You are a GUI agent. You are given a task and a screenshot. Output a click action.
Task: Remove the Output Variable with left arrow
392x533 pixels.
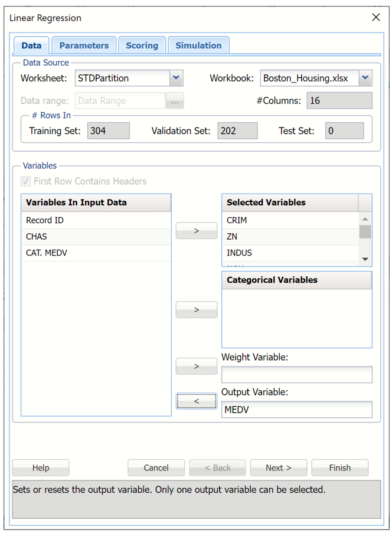(x=196, y=401)
